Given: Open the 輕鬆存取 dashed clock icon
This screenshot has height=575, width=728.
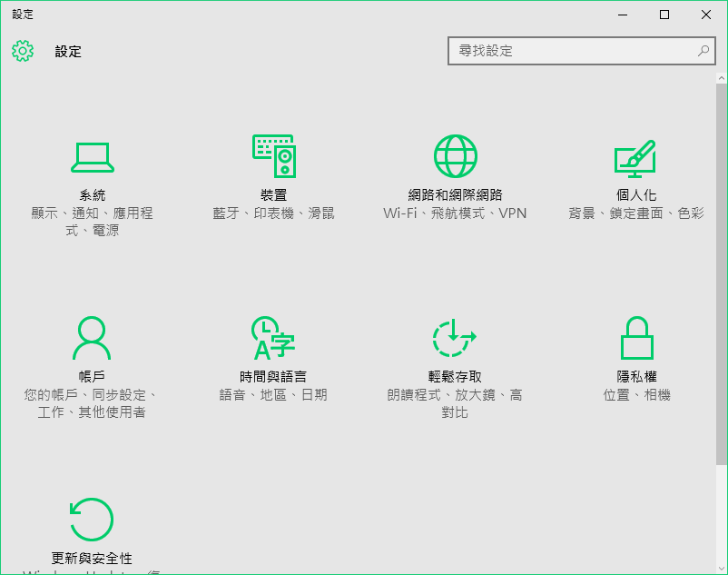Looking at the screenshot, I should click(455, 338).
